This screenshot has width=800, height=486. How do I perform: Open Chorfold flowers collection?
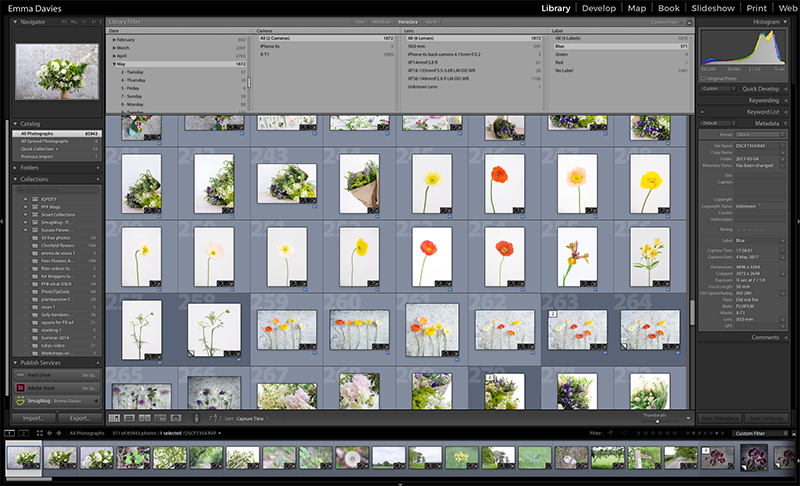58,246
